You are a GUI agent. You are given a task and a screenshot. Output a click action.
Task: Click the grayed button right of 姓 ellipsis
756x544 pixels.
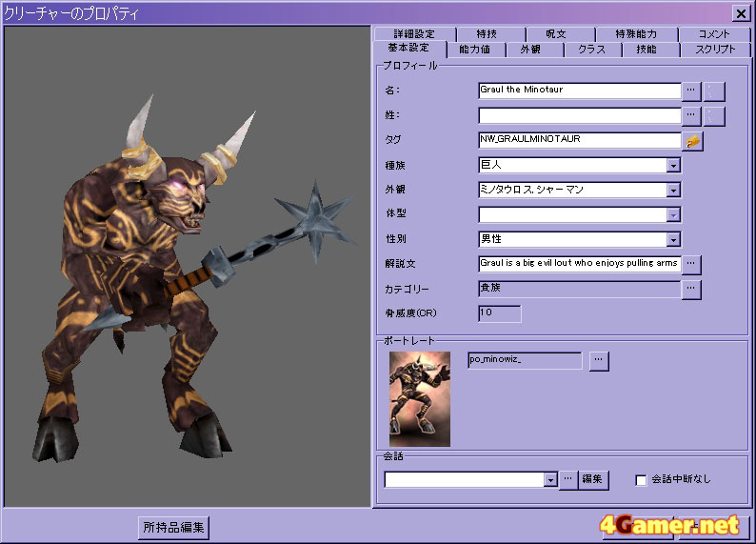point(714,115)
